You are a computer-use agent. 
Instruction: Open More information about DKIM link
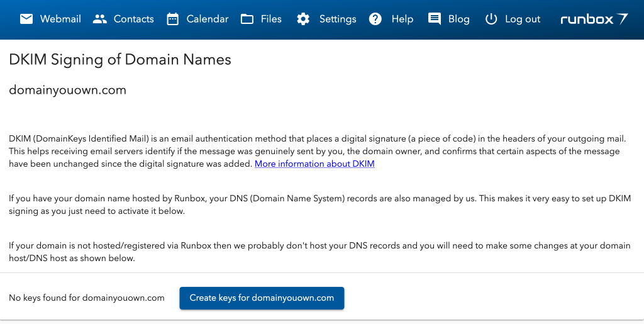tap(314, 164)
